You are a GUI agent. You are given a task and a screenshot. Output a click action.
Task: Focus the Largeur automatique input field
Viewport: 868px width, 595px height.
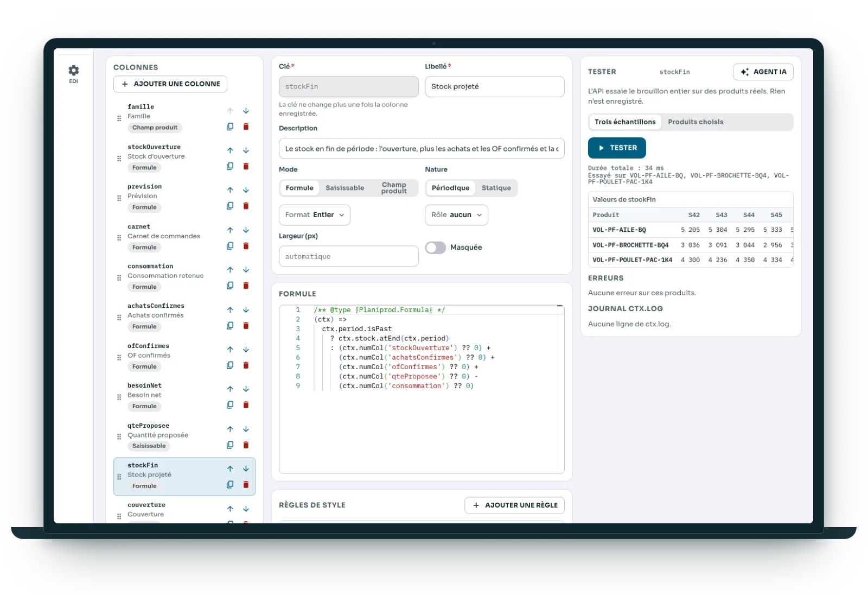[348, 256]
